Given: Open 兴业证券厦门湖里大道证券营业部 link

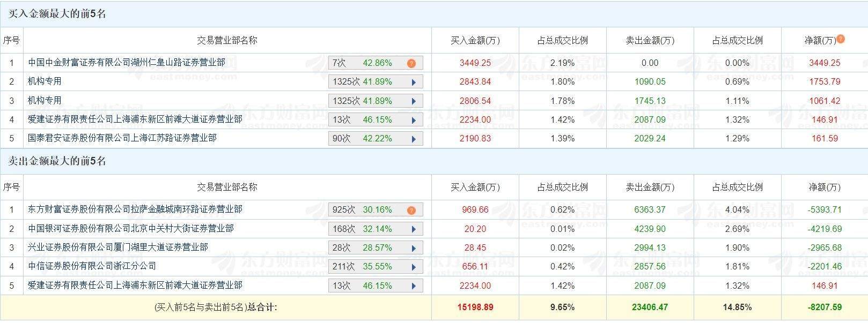Looking at the screenshot, I should click(x=118, y=247).
